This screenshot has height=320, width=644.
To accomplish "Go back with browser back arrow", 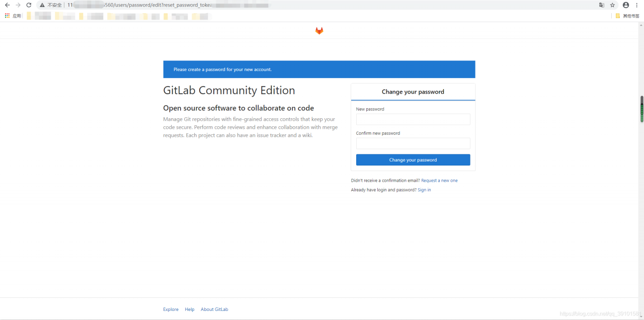I will 7,5.
